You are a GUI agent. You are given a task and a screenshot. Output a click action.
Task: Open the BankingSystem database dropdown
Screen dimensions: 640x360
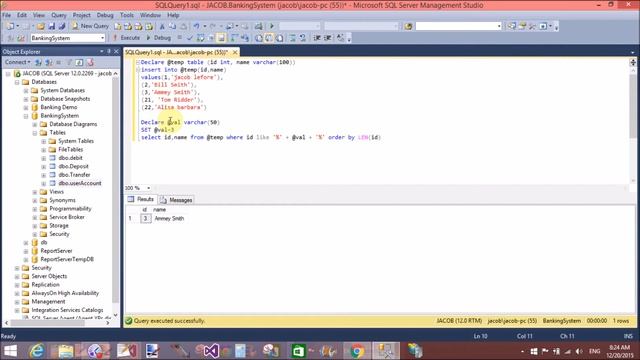coord(102,38)
